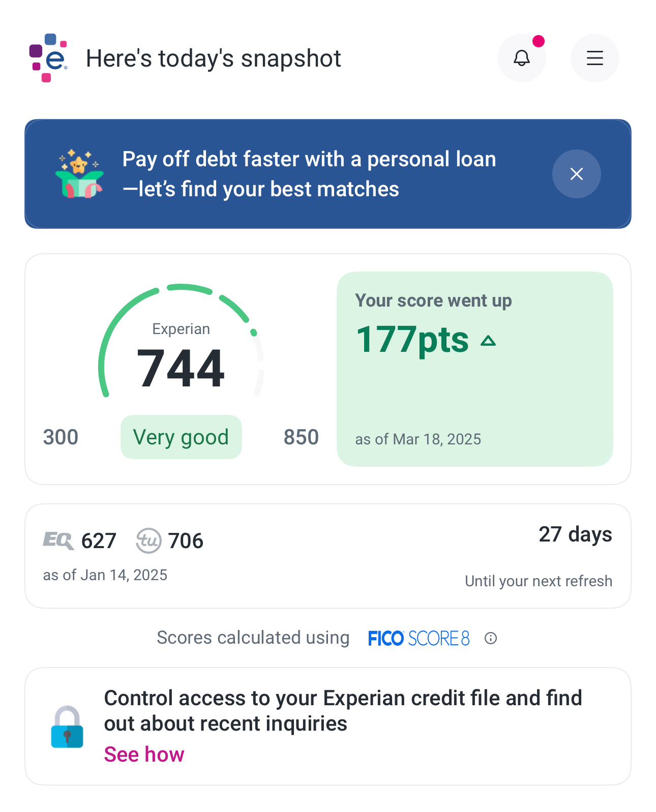Tap the green upward triangle indicator
Viewport: 656px width, 812px height.
(x=488, y=341)
